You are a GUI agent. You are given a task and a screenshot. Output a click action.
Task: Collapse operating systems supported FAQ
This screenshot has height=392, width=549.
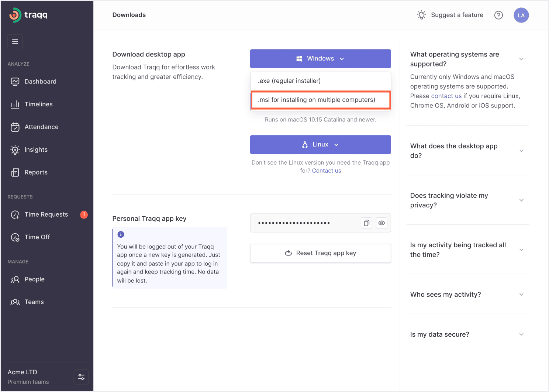tap(521, 59)
